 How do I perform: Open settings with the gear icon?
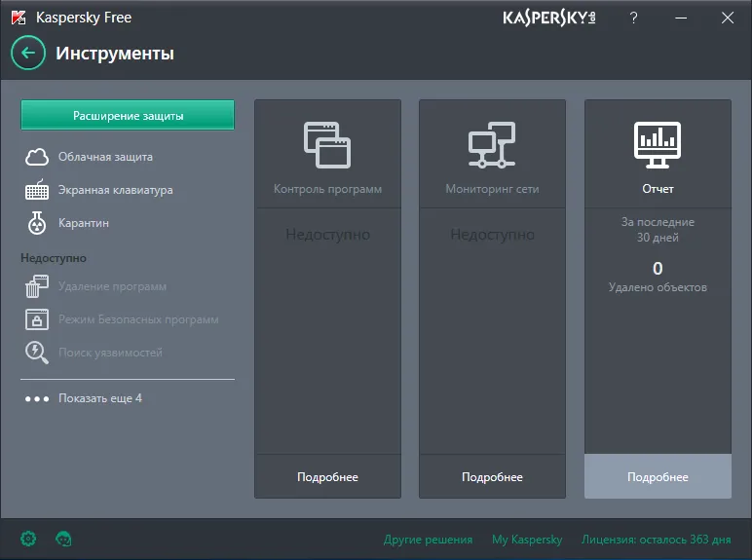(28, 539)
